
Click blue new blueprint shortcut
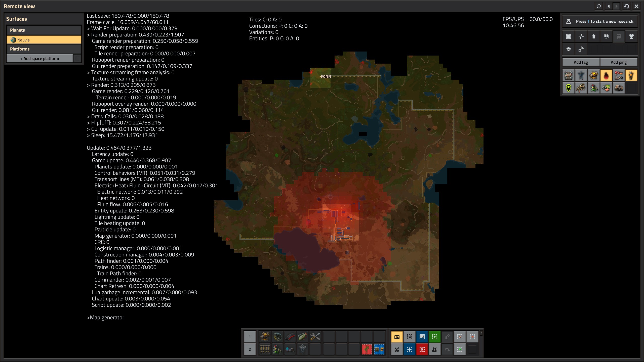point(410,349)
